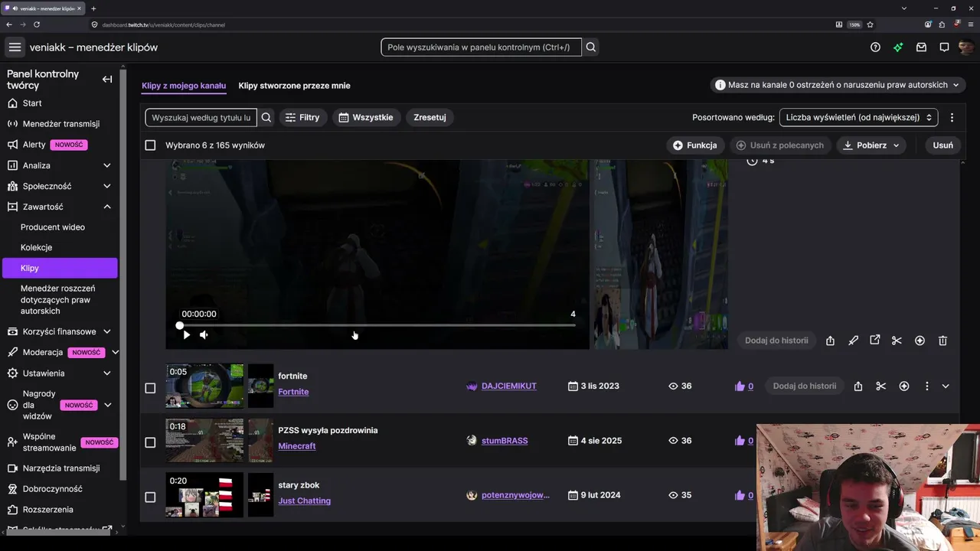The image size is (980, 551).
Task: Switch to Klipy z mojego kanału tab
Action: pos(184,86)
